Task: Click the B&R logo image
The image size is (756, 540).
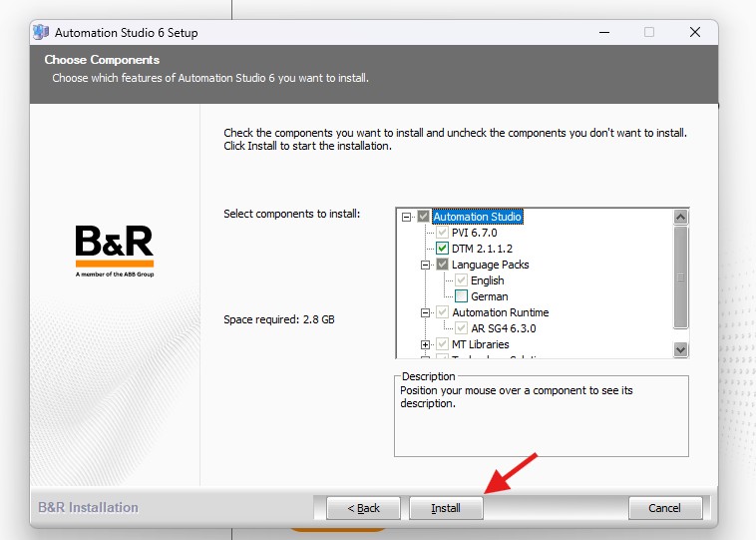Action: pos(115,251)
